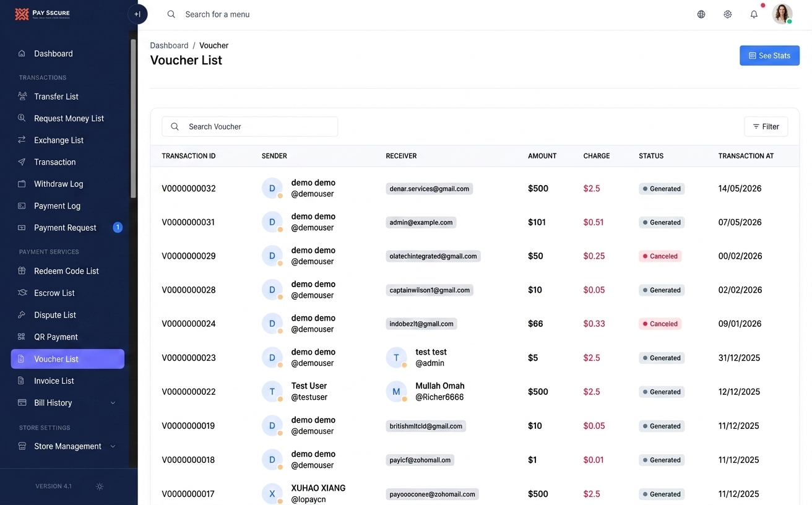This screenshot has width=812, height=505.
Task: Expand the Store Management chevron
Action: click(x=113, y=446)
